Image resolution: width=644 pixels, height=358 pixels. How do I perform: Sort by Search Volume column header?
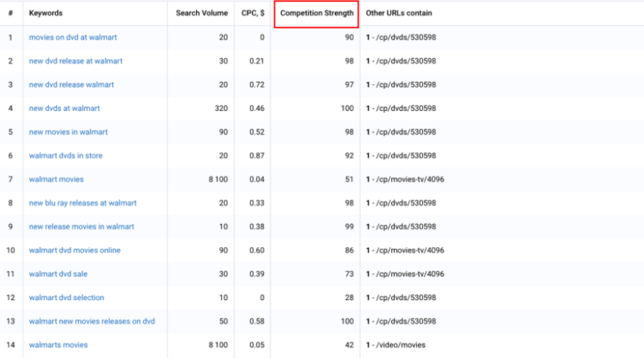(x=202, y=13)
